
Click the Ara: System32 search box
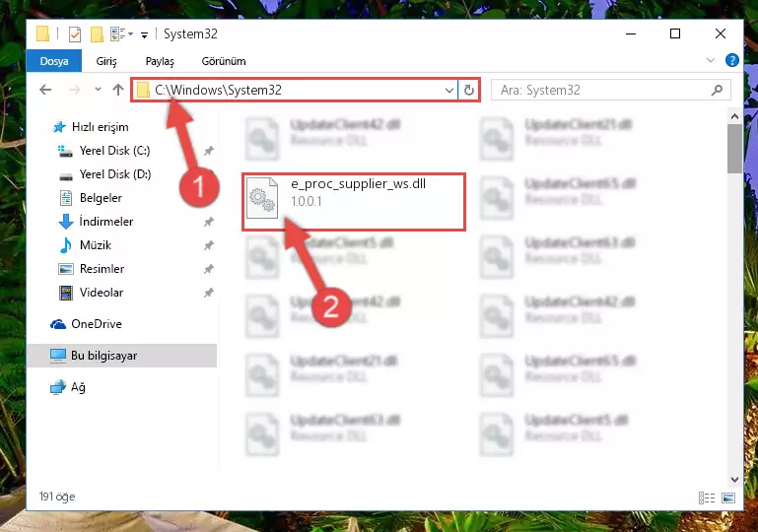click(610, 91)
